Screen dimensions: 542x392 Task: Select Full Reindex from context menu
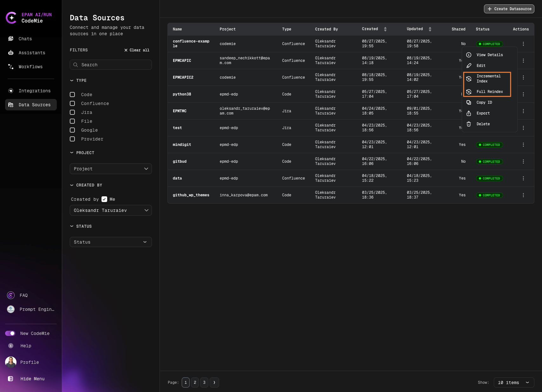(489, 92)
